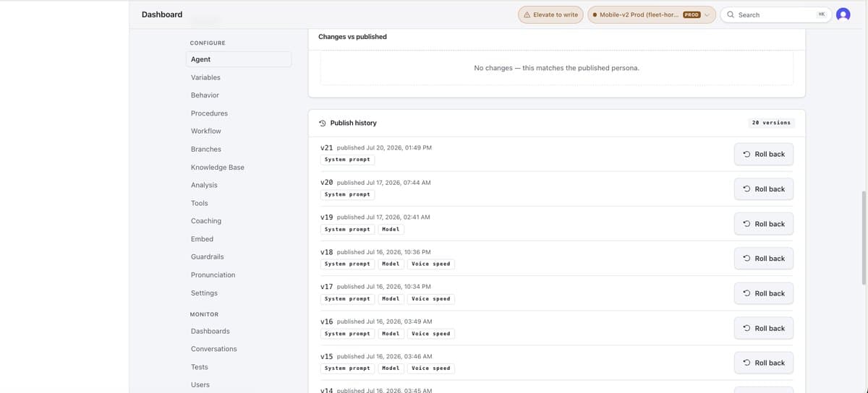
Task: Click the v15 System prompt tag
Action: click(x=347, y=368)
